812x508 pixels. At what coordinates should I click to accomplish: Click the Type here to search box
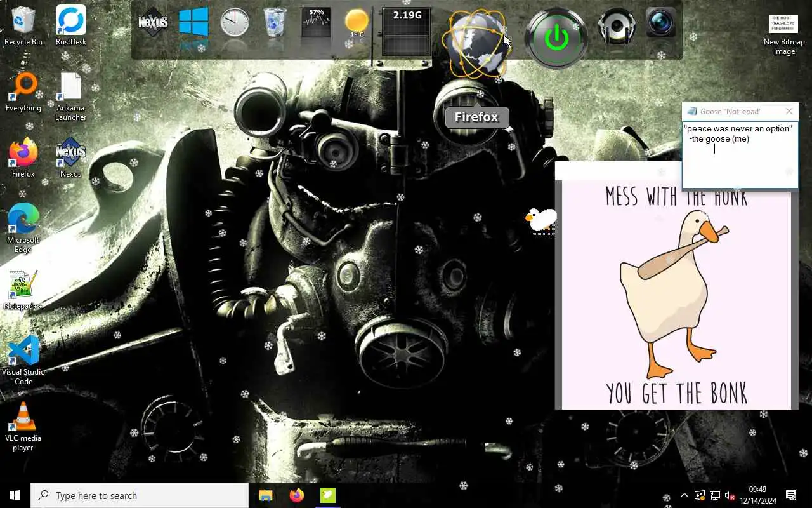click(140, 495)
